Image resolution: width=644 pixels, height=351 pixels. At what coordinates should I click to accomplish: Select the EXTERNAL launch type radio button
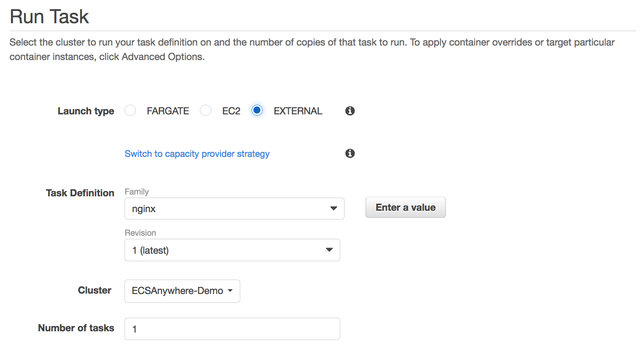coord(257,110)
